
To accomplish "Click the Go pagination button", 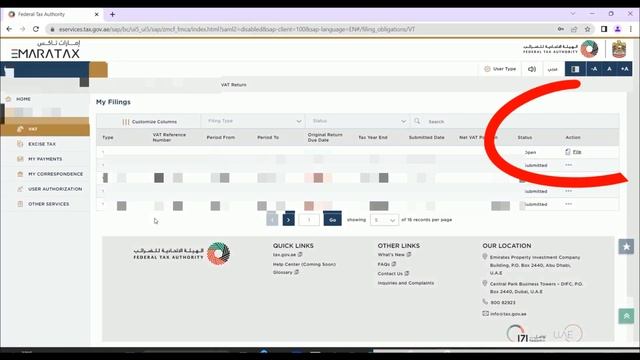I will click(x=332, y=220).
